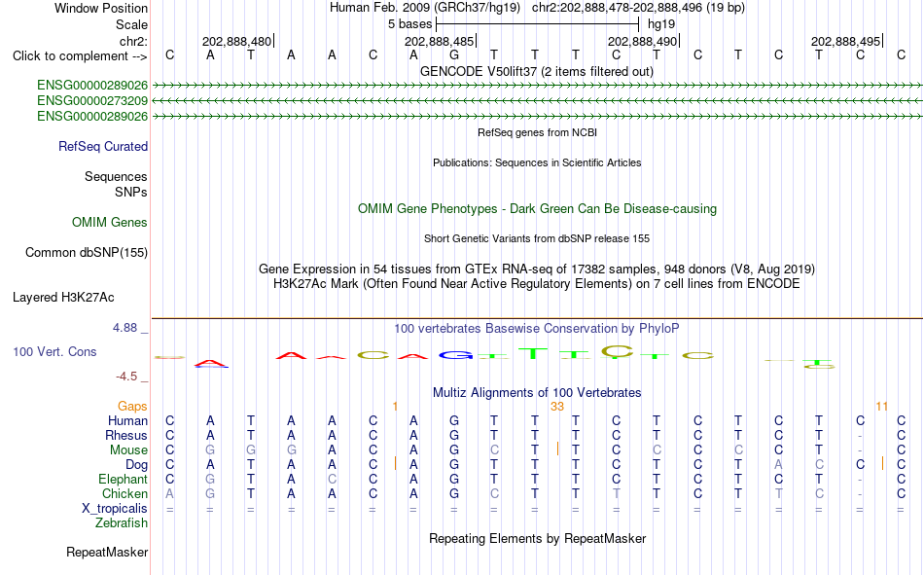
Task: Click the ENSG00000273209 intron arrow line
Action: tap(538, 101)
